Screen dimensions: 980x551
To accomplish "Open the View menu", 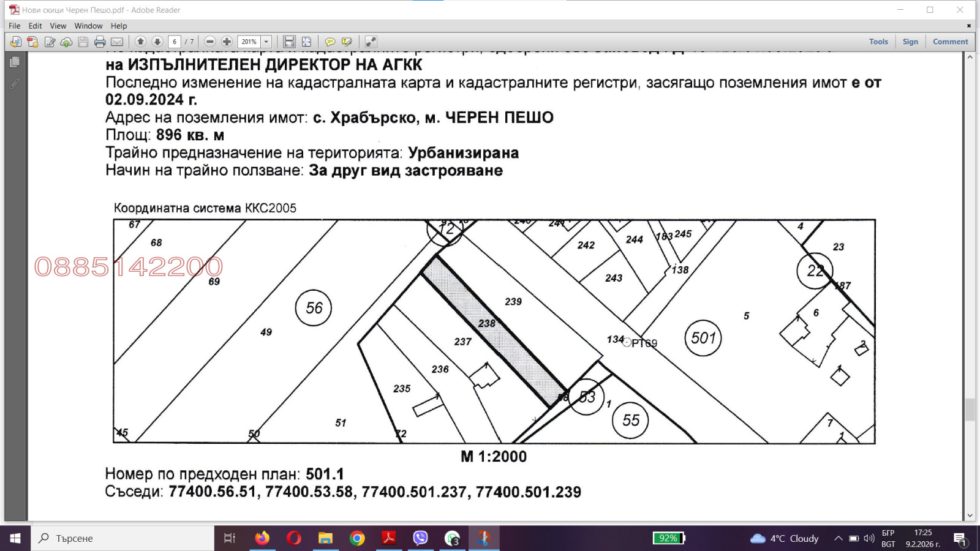I will (58, 26).
